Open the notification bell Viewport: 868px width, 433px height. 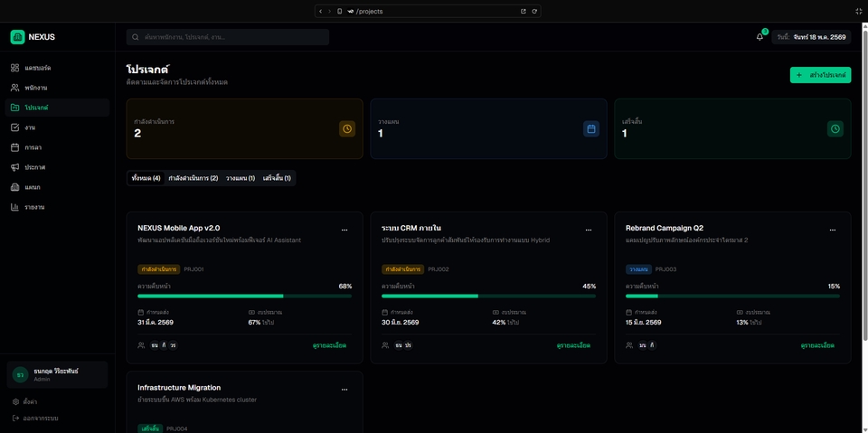(x=759, y=37)
